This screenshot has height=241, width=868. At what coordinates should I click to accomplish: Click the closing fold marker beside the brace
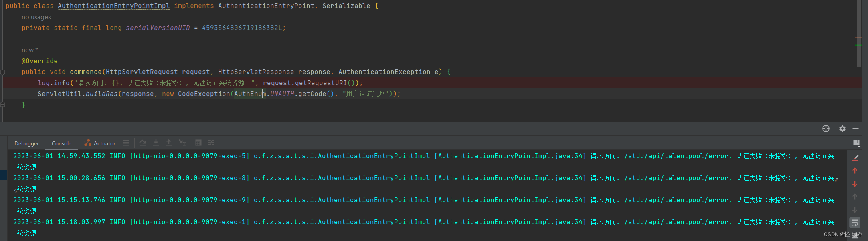click(x=3, y=104)
